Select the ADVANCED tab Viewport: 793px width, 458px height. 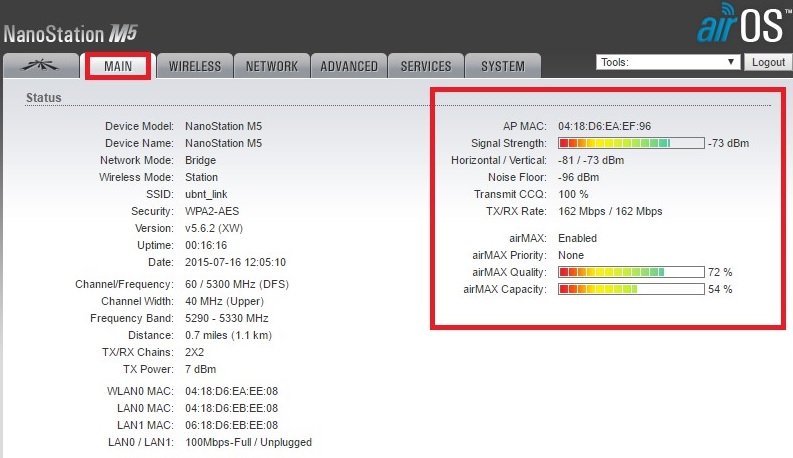click(x=349, y=66)
